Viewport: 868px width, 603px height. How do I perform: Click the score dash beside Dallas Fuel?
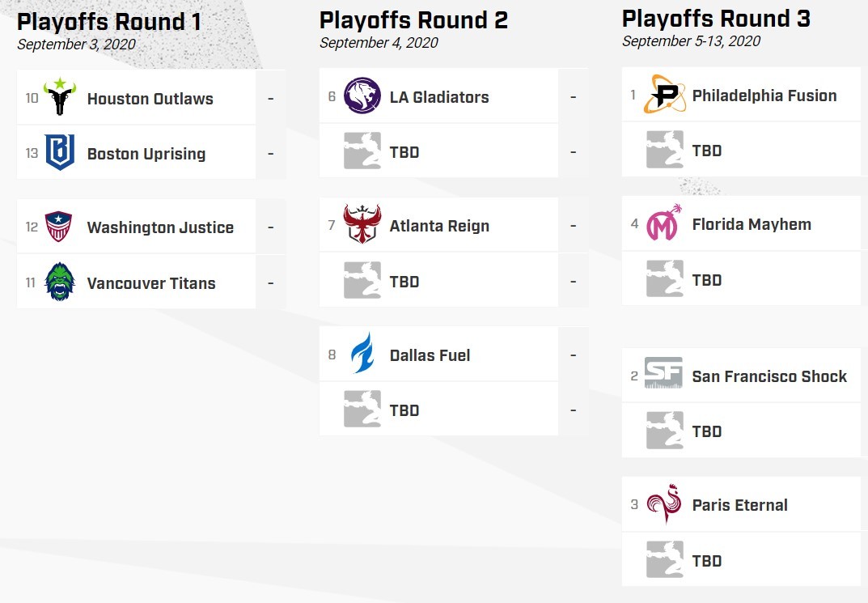[x=574, y=355]
